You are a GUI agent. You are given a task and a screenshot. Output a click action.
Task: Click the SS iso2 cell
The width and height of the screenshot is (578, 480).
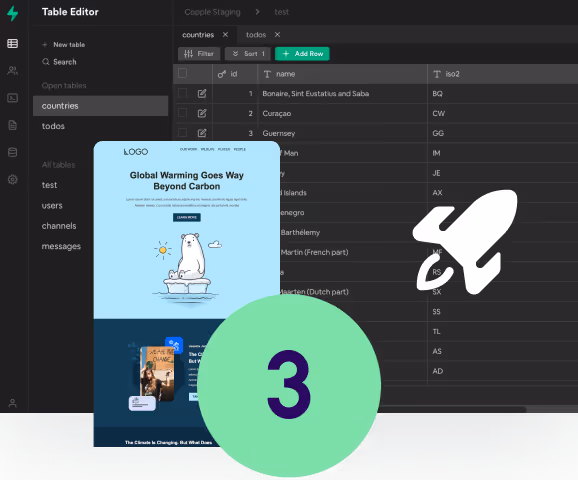click(x=503, y=312)
